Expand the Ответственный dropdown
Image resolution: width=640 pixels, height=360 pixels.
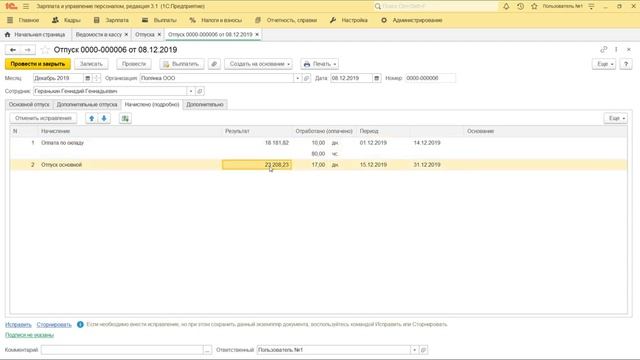tap(414, 350)
